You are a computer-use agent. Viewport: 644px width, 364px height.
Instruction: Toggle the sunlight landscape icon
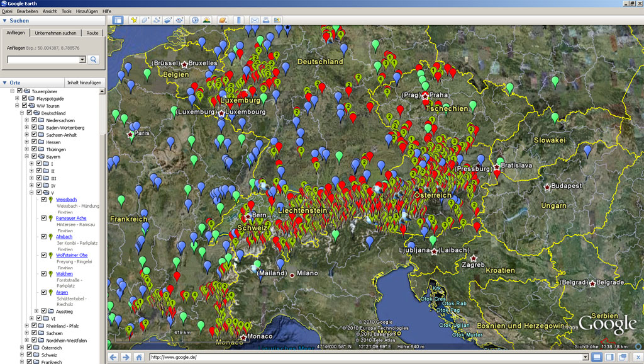coord(206,20)
